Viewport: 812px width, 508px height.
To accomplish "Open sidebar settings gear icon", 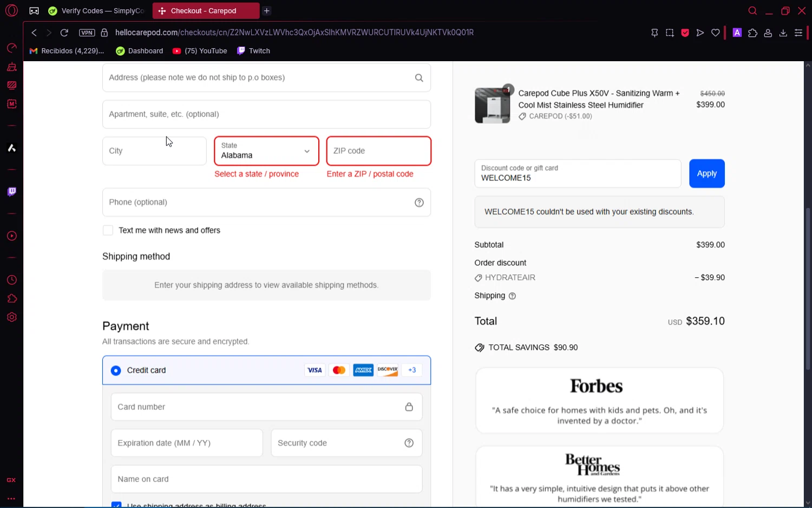I will pyautogui.click(x=11, y=317).
